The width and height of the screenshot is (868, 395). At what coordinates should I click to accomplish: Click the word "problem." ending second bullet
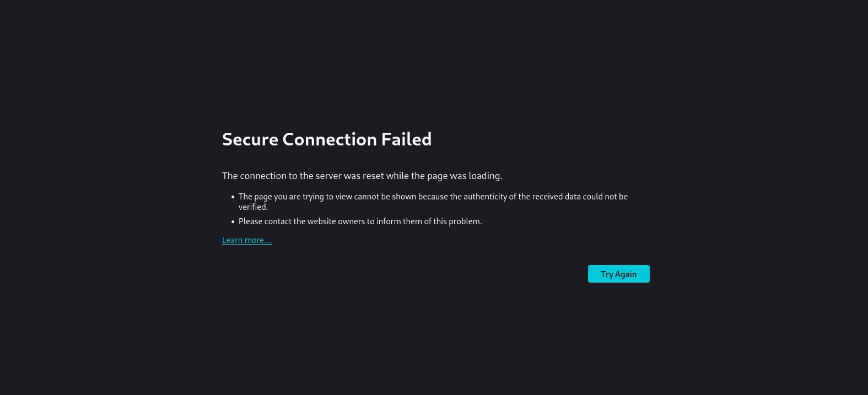pyautogui.click(x=465, y=221)
